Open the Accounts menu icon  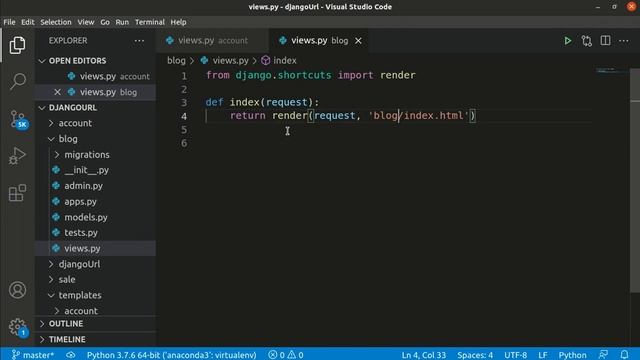pos(17,290)
